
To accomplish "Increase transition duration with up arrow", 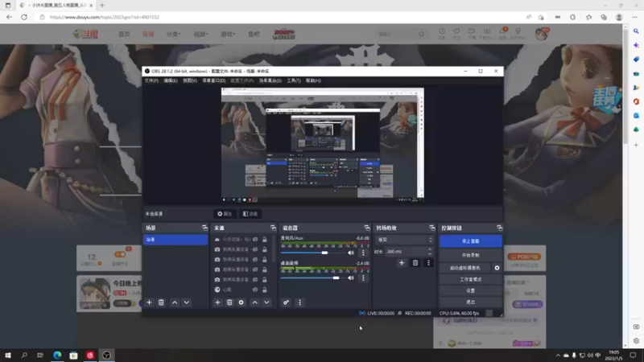I will 430,249.
